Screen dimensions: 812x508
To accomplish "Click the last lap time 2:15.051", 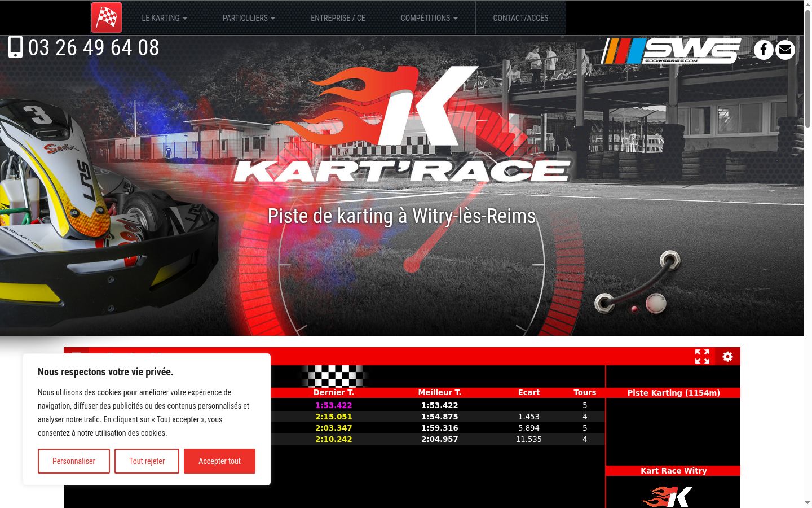I will (334, 417).
